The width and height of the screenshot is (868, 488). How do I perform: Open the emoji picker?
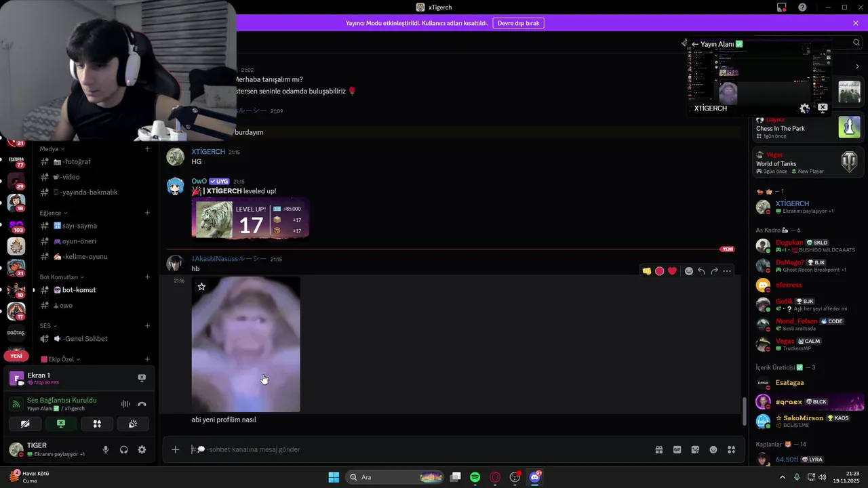pos(713,449)
